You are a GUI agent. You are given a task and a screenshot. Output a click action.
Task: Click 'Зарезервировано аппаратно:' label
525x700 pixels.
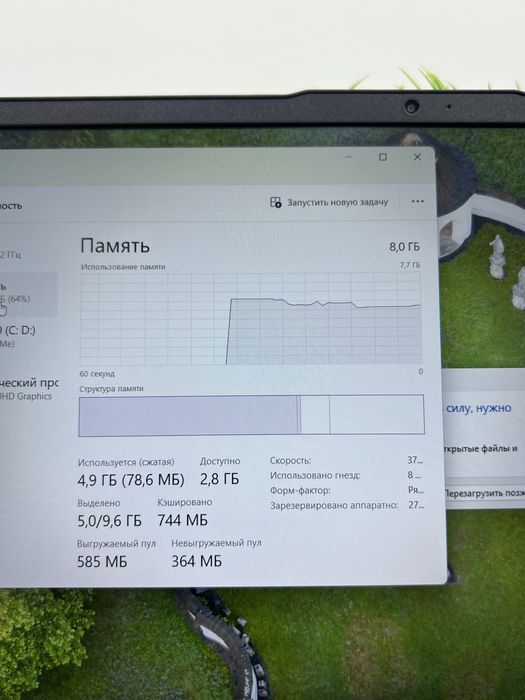click(334, 505)
